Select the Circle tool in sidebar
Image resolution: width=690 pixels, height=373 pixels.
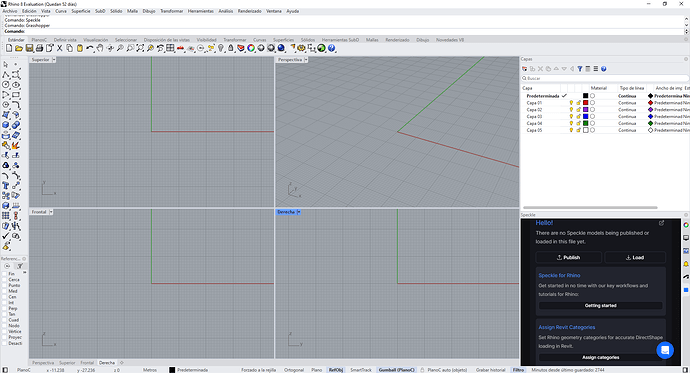[x=6, y=84]
